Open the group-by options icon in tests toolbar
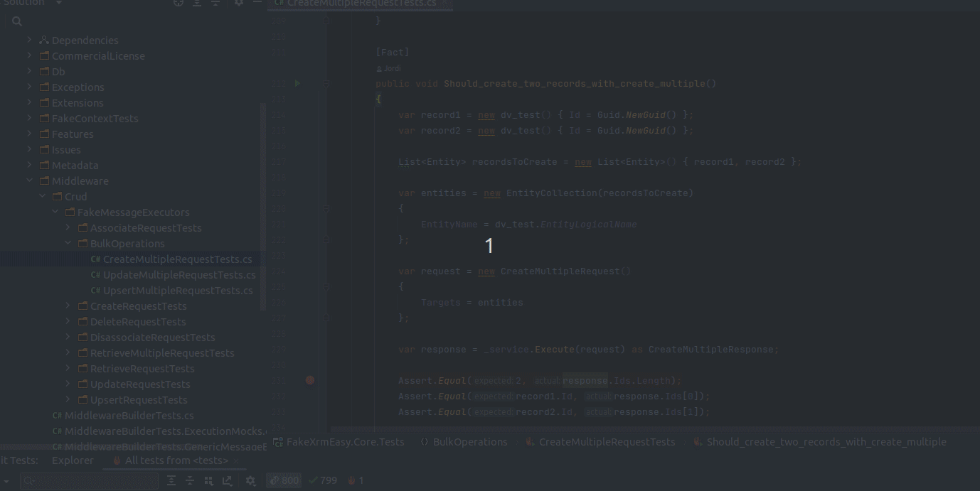The image size is (980, 491). pos(208,481)
